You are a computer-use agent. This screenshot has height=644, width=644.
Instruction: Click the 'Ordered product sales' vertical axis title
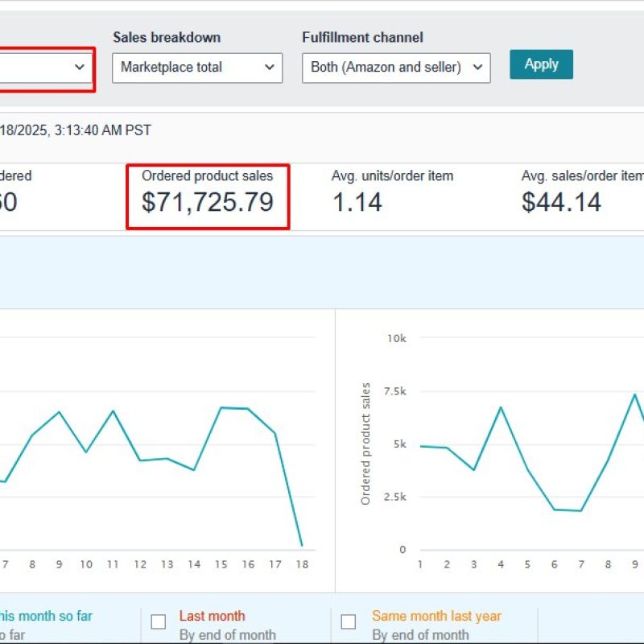point(365,444)
